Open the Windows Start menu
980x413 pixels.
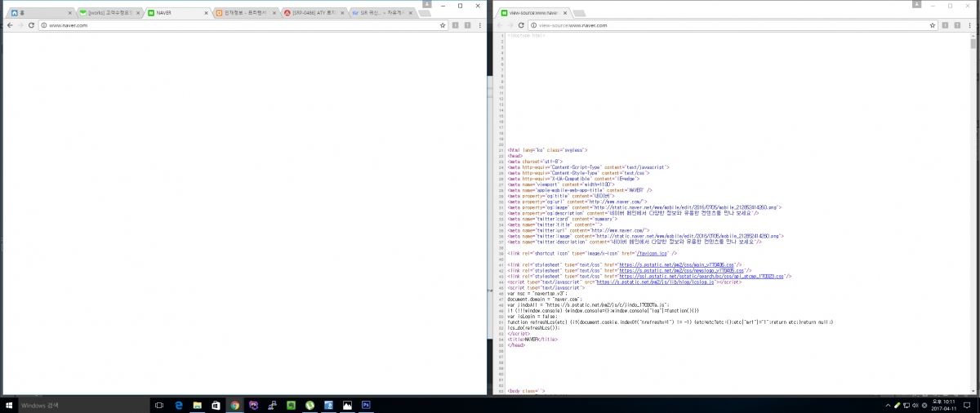coord(8,405)
